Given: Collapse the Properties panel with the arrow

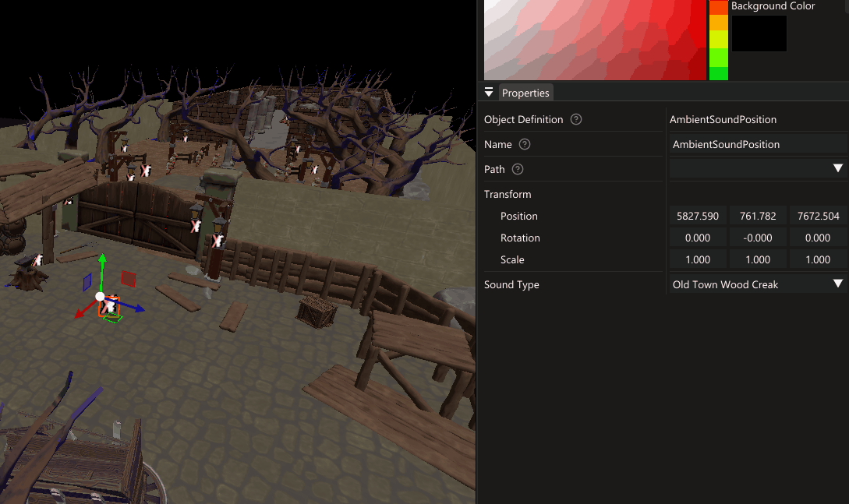Looking at the screenshot, I should [489, 92].
